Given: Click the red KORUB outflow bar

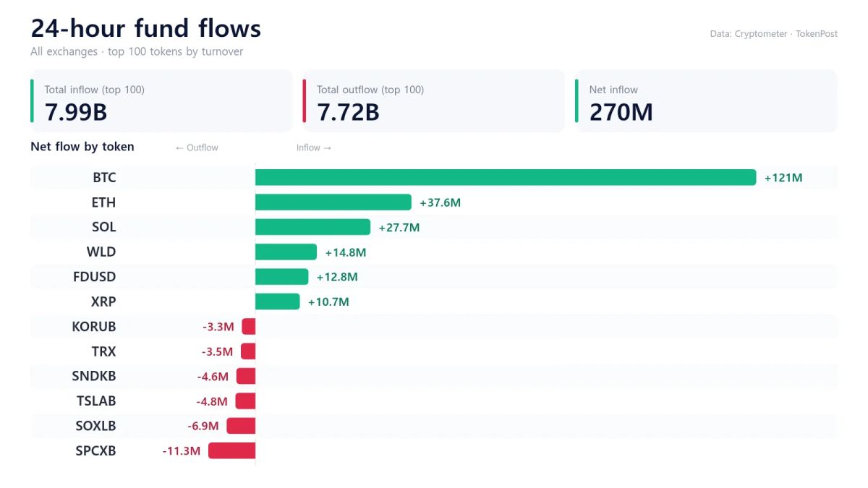Looking at the screenshot, I should click(x=249, y=327).
